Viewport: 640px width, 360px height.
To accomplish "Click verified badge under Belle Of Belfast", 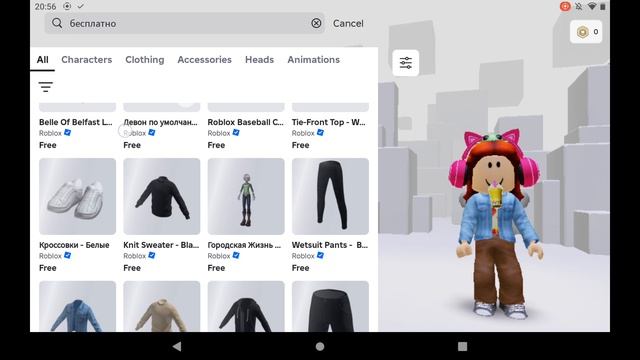I will tap(68, 133).
